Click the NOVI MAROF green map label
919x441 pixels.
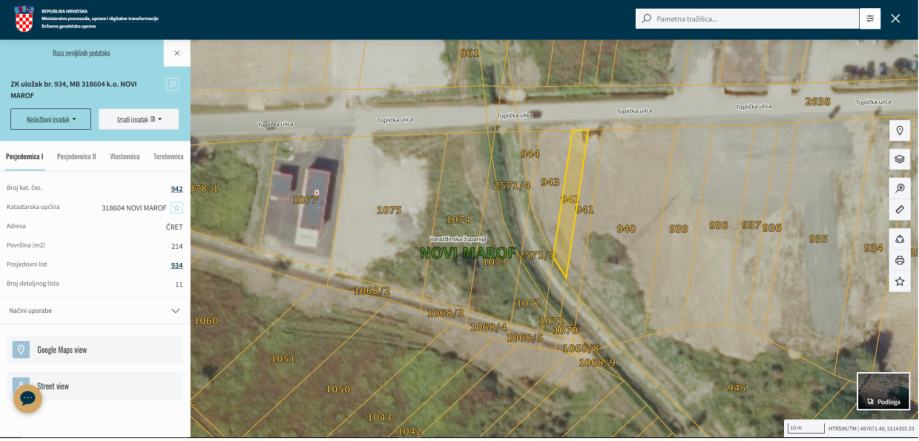coord(468,253)
